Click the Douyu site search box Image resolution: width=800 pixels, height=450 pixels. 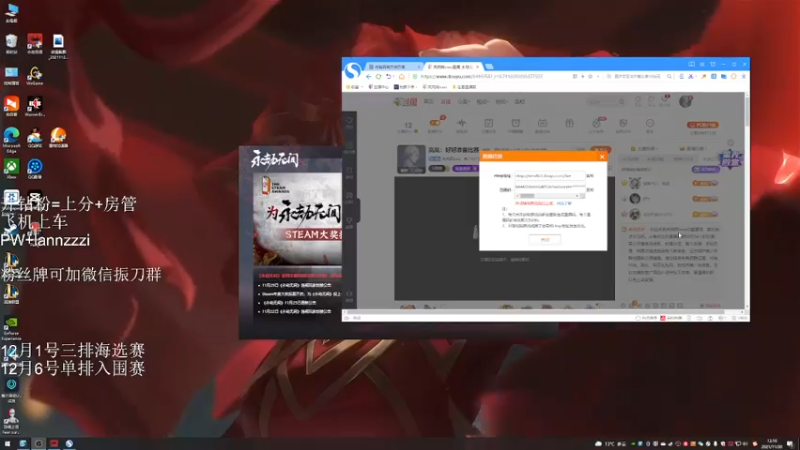click(606, 102)
